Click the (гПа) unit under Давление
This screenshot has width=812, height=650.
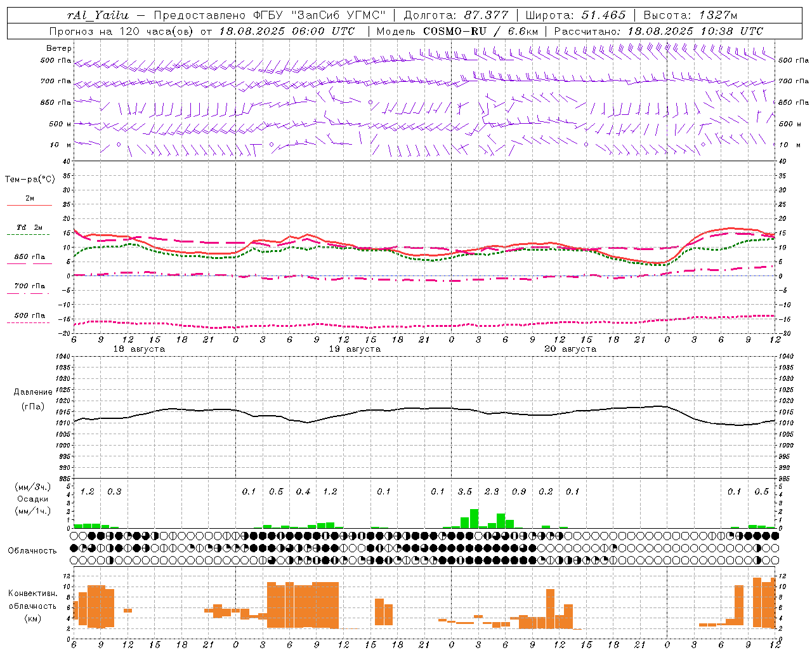coord(33,406)
